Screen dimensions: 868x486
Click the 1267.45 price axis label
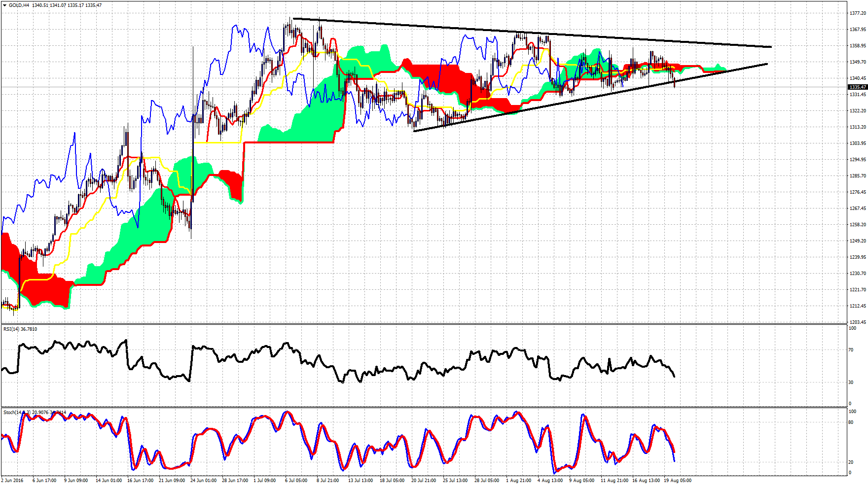coord(858,208)
